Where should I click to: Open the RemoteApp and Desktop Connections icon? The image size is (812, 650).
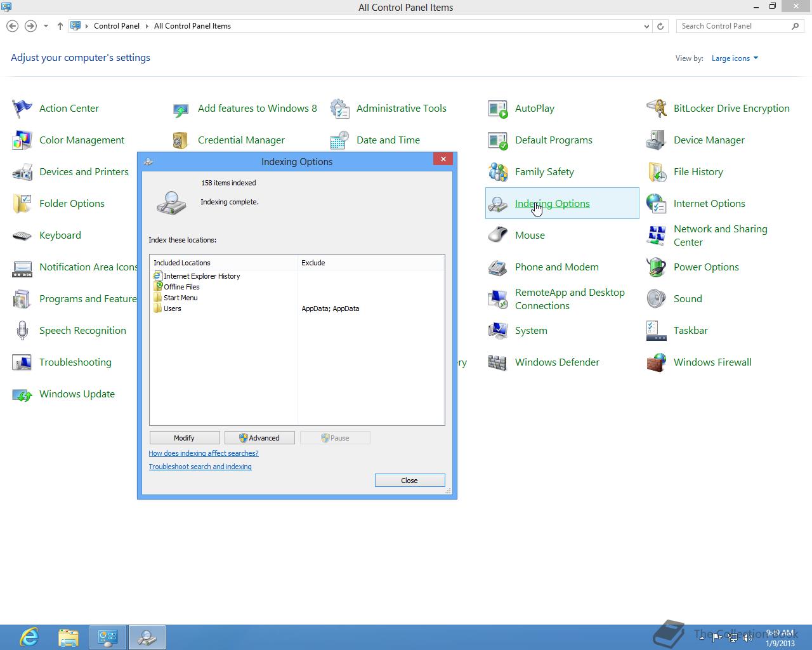click(498, 299)
